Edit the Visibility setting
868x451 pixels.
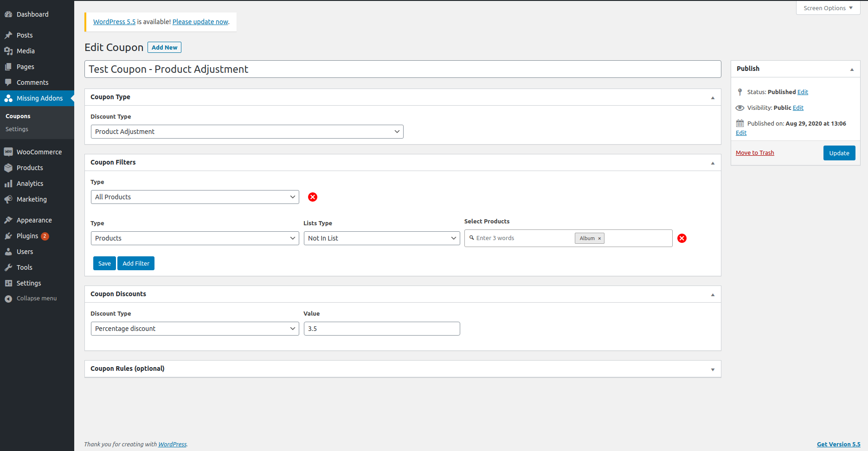coord(798,108)
